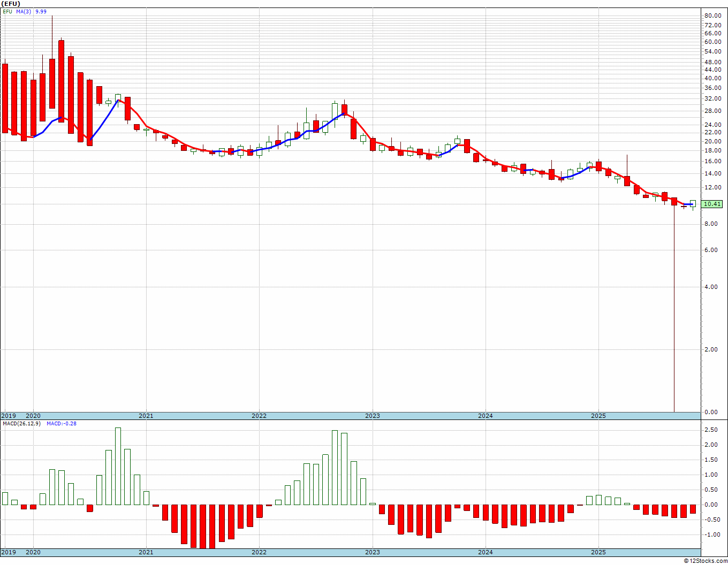Click the 16.00 price axis label
This screenshot has height=565, width=728.
pyautogui.click(x=712, y=162)
